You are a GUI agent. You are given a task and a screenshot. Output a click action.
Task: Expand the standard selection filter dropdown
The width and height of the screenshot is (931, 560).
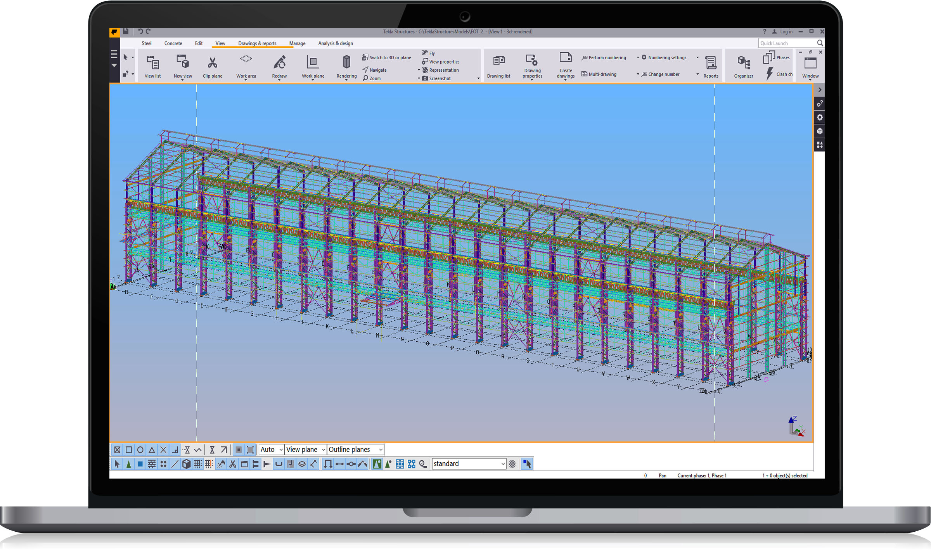[503, 464]
